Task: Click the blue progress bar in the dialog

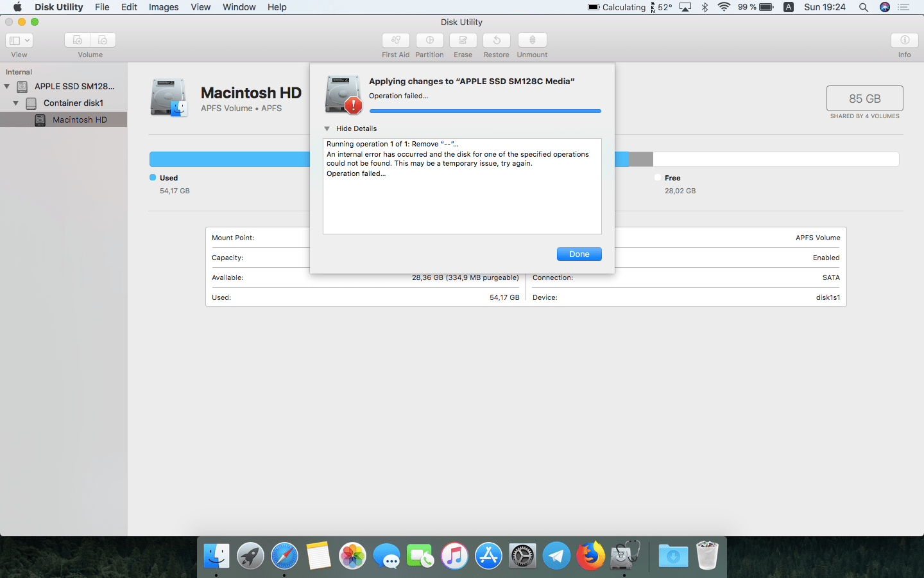Action: pos(485,110)
